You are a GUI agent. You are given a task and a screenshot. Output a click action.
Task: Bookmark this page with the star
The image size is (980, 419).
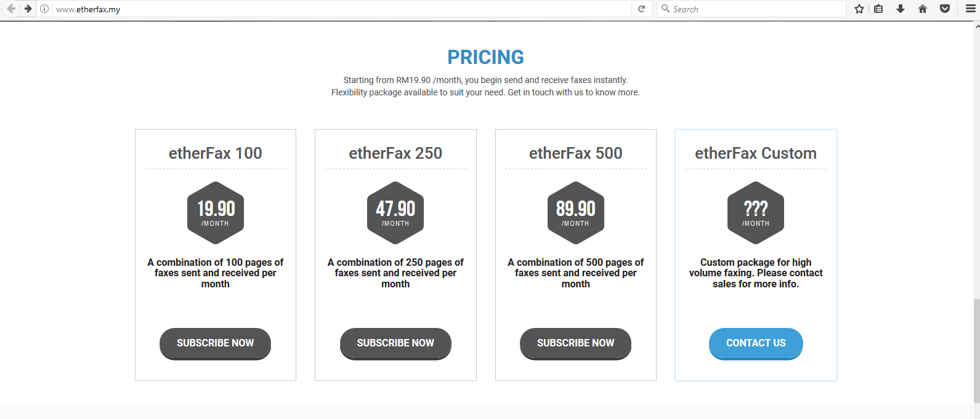click(859, 9)
